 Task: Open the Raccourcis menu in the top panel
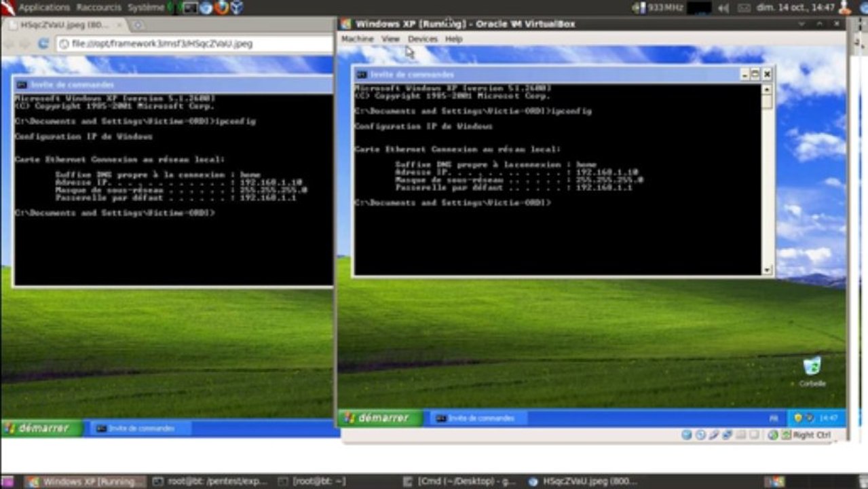tap(99, 7)
